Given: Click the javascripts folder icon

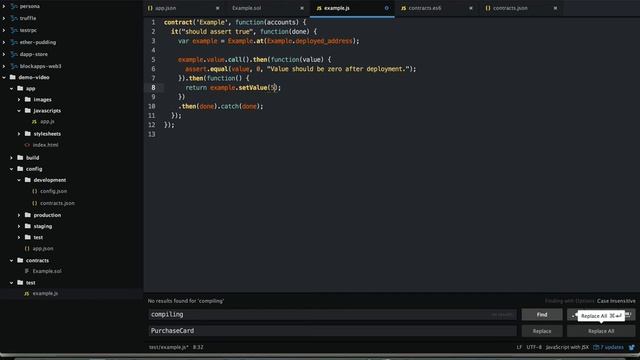Looking at the screenshot, I should point(28,110).
